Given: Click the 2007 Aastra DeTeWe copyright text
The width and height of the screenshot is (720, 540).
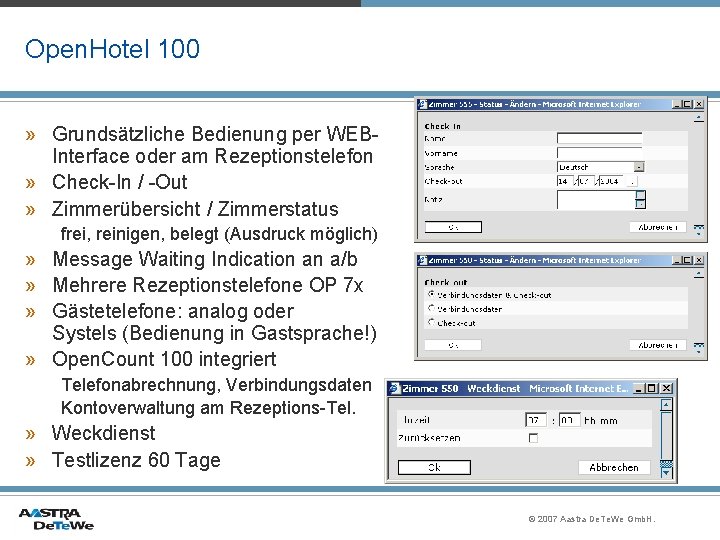Looking at the screenshot, I should click(591, 519).
